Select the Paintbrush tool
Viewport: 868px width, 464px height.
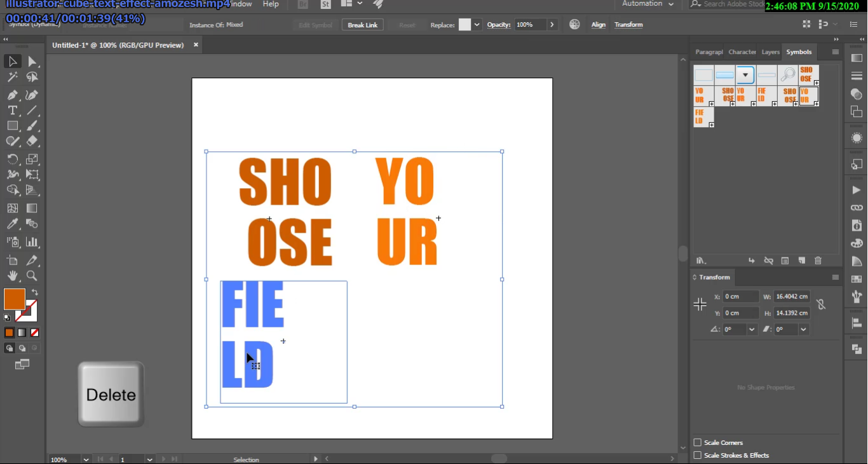click(32, 126)
